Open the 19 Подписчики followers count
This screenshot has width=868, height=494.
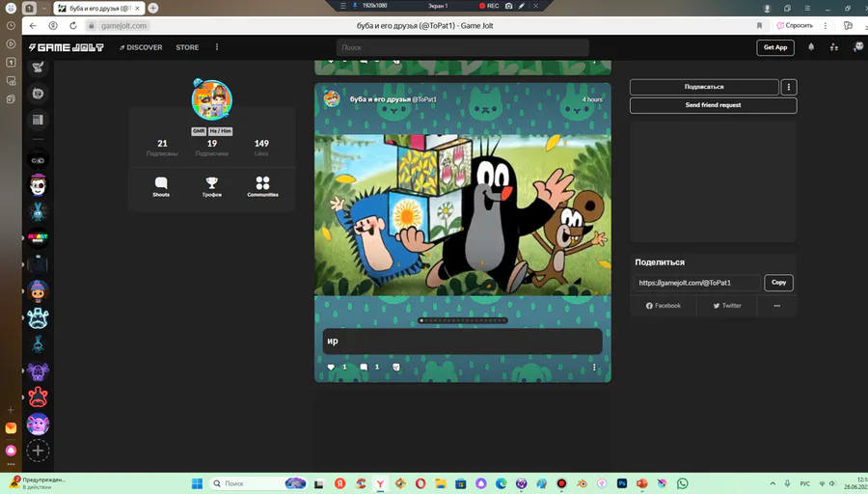tap(212, 148)
